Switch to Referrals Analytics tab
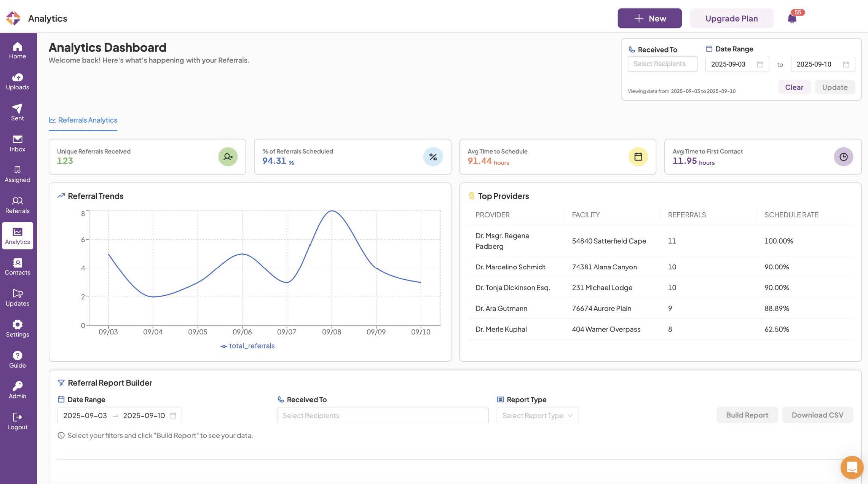Image resolution: width=868 pixels, height=484 pixels. coord(83,120)
